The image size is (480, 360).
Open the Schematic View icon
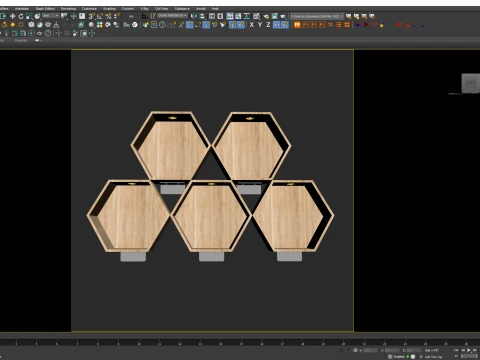pyautogui.click(x=247, y=16)
